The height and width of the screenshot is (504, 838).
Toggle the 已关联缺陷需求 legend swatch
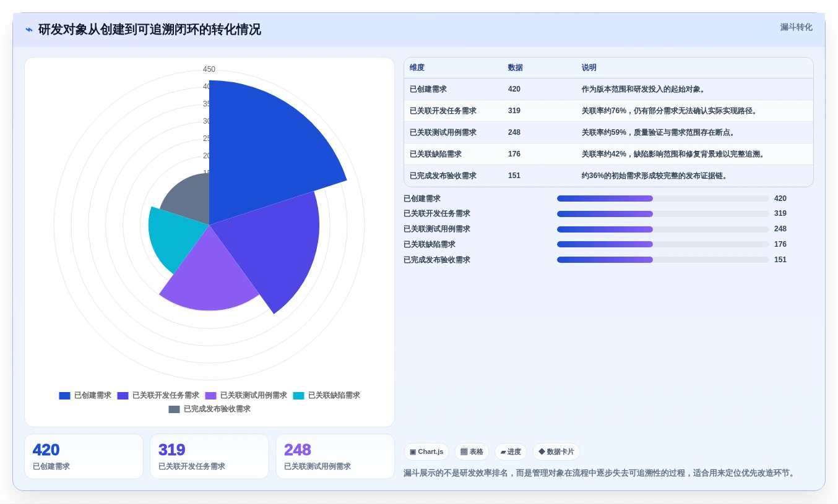pos(298,396)
